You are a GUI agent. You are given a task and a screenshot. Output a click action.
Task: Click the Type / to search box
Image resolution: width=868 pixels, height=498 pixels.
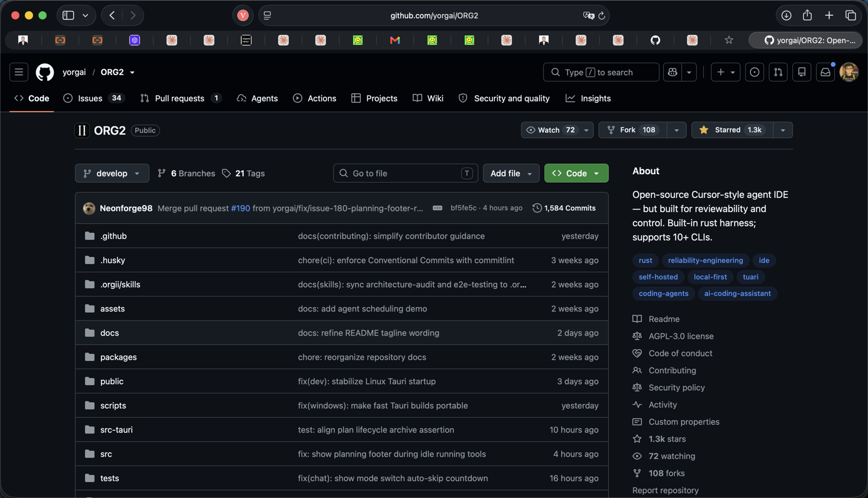click(x=601, y=72)
